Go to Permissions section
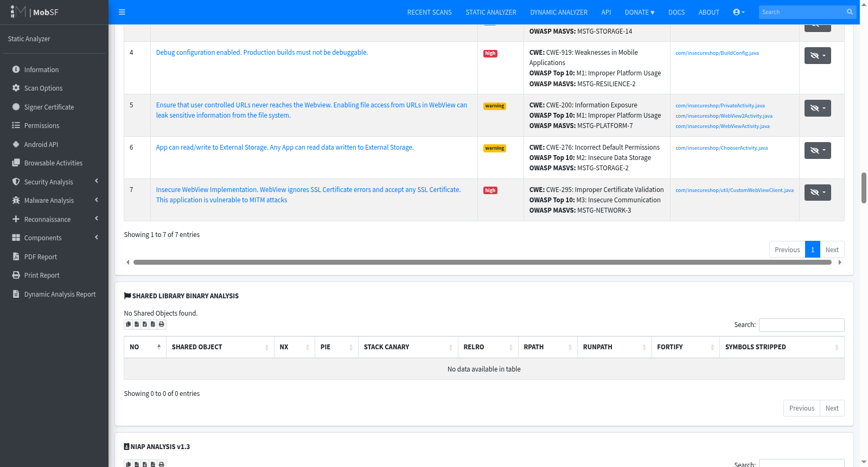 [x=54, y=125]
